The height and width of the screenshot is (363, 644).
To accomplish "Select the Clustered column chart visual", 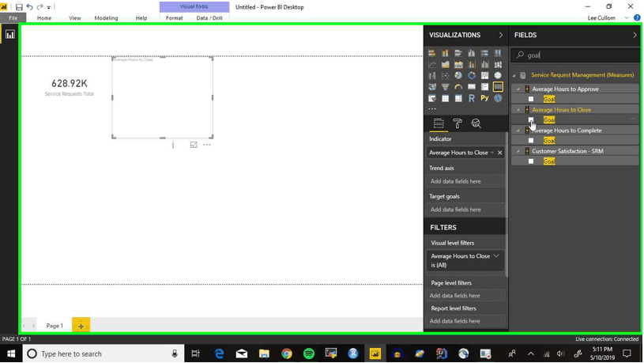I will click(x=472, y=53).
